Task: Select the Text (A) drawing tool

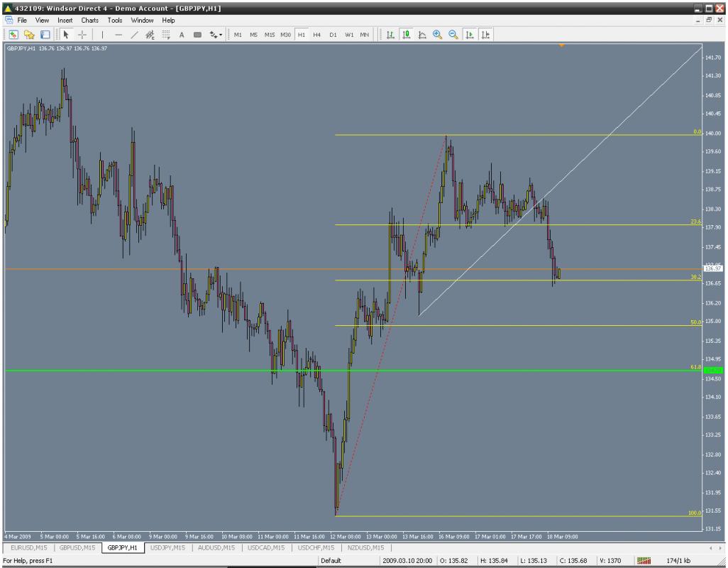Action: click(182, 34)
